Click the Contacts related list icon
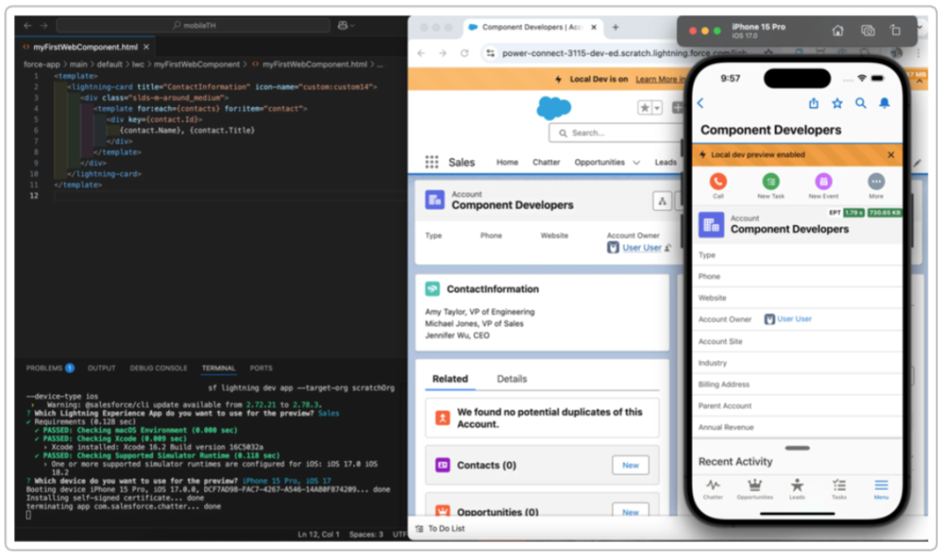The width and height of the screenshot is (944, 560). click(x=443, y=465)
